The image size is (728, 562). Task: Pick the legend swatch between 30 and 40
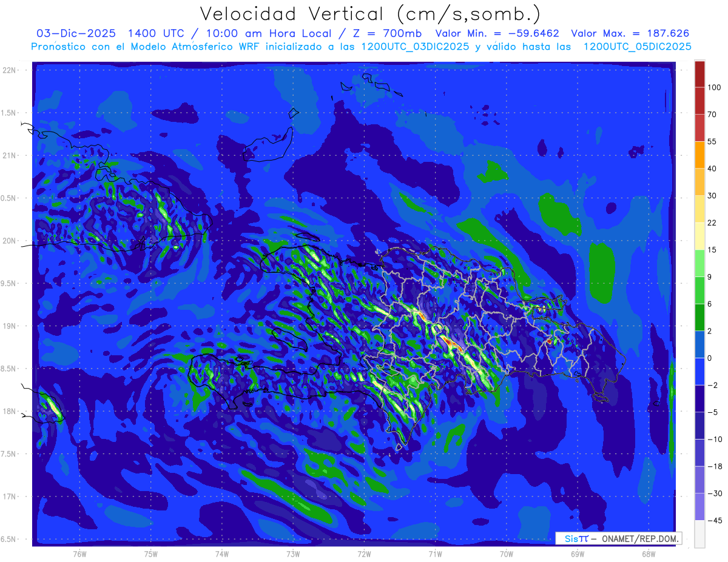[699, 181]
